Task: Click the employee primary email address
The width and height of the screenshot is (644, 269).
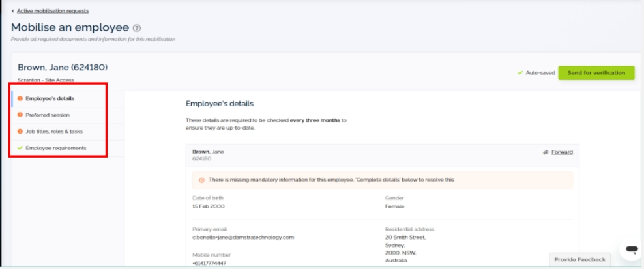Action: pos(243,237)
